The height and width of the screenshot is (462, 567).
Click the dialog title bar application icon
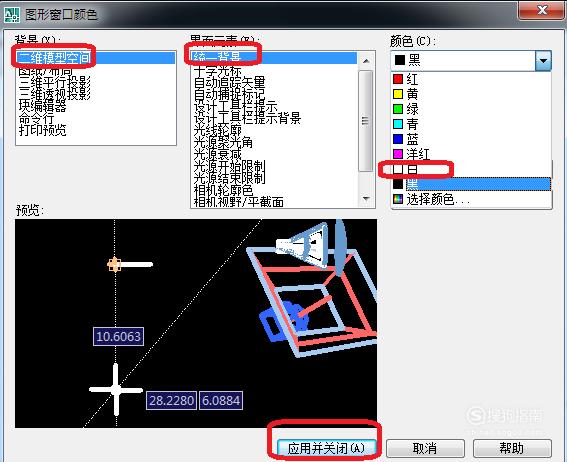(x=12, y=14)
